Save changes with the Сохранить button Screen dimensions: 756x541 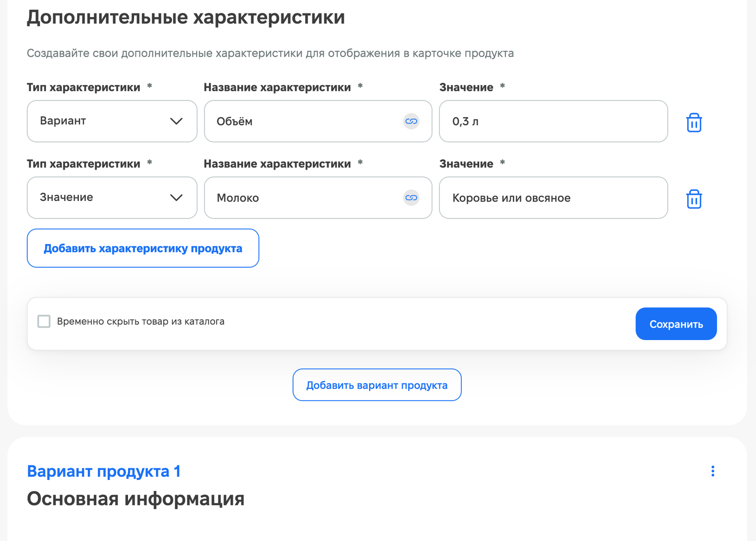676,324
